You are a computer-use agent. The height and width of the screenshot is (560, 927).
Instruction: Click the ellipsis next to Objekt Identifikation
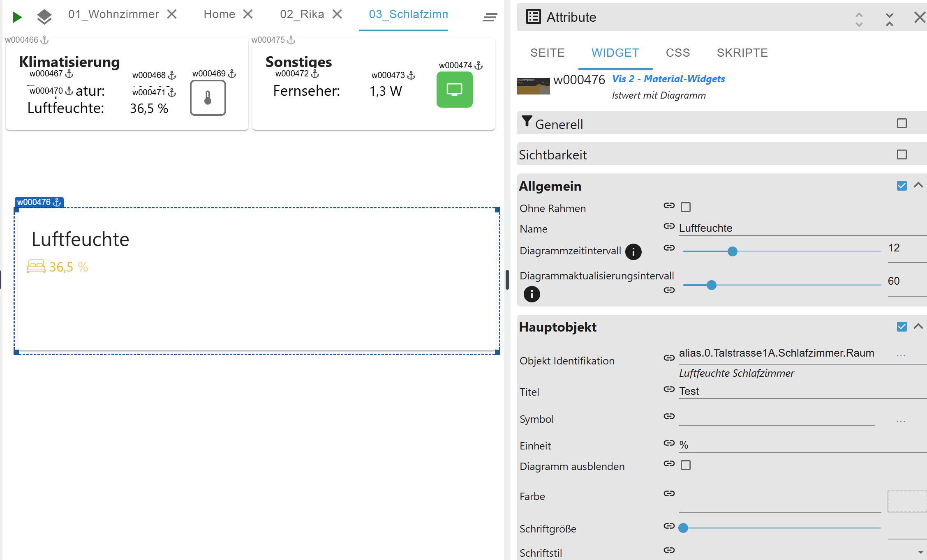click(x=901, y=355)
